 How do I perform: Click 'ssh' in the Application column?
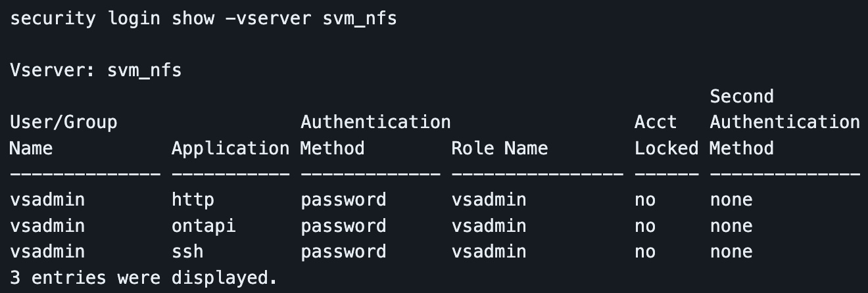pos(187,252)
